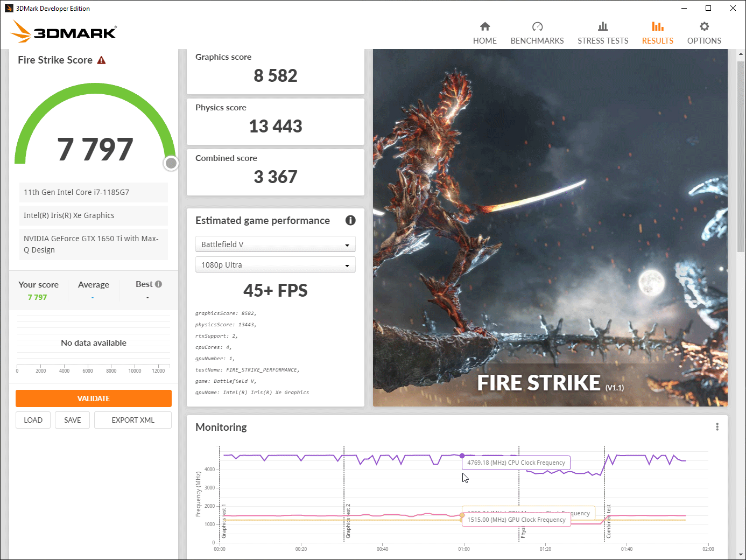Click the purple CPU clock data point
746x560 pixels.
coord(462,456)
